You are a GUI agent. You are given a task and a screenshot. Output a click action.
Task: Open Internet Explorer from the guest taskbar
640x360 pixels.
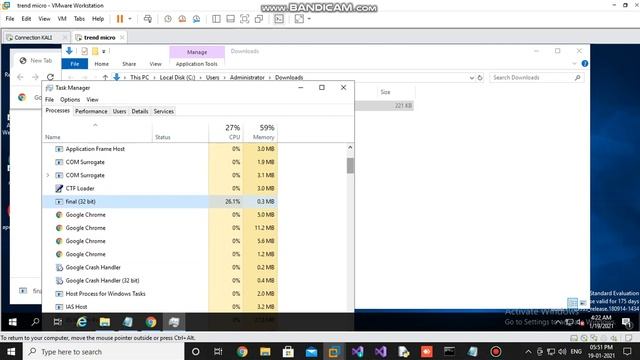(x=82, y=322)
